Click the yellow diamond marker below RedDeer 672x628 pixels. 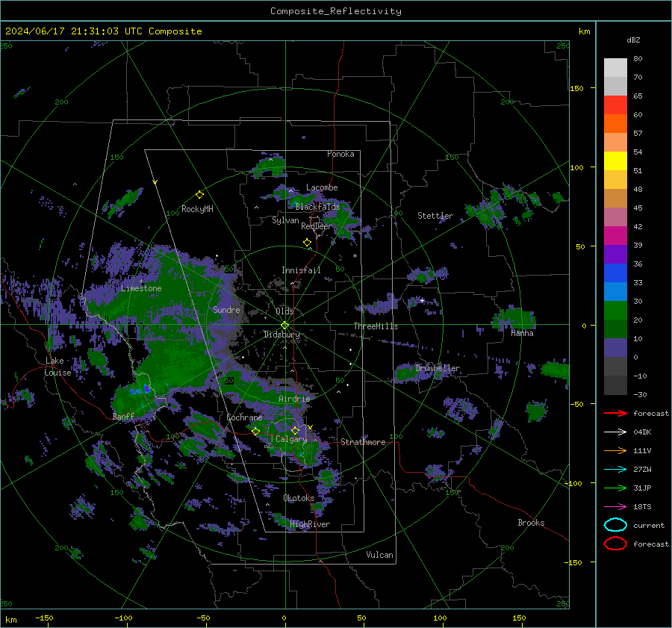pyautogui.click(x=307, y=243)
